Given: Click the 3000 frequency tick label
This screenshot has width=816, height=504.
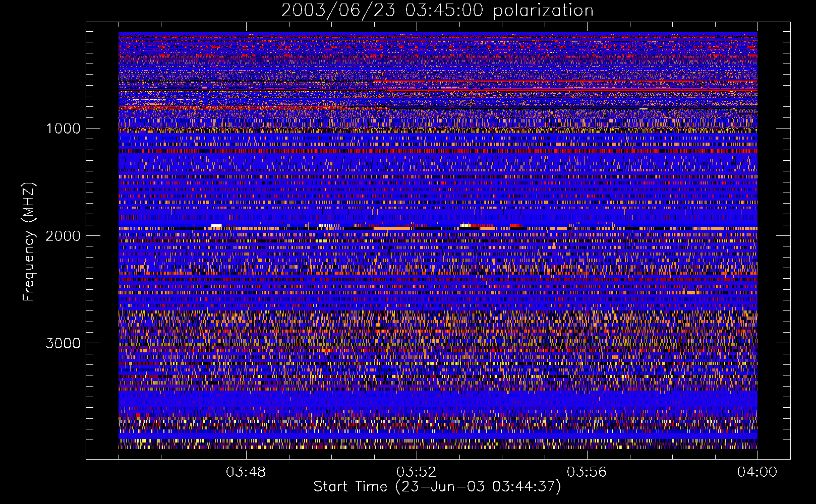Looking at the screenshot, I should [63, 343].
